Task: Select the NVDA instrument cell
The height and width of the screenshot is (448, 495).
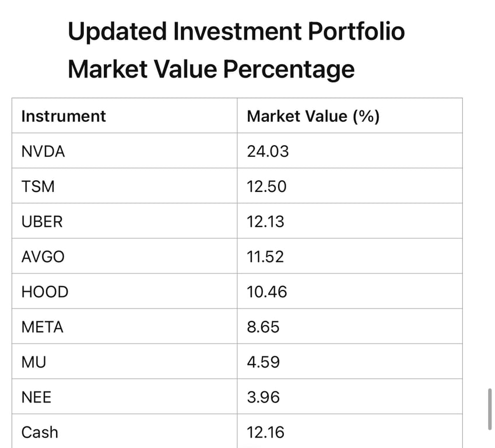Action: coord(43,152)
